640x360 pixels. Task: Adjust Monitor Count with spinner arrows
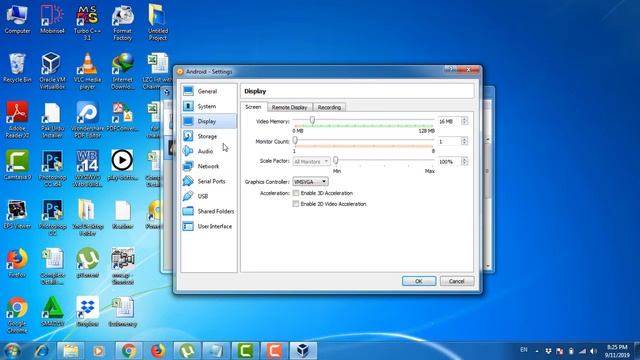(464, 141)
